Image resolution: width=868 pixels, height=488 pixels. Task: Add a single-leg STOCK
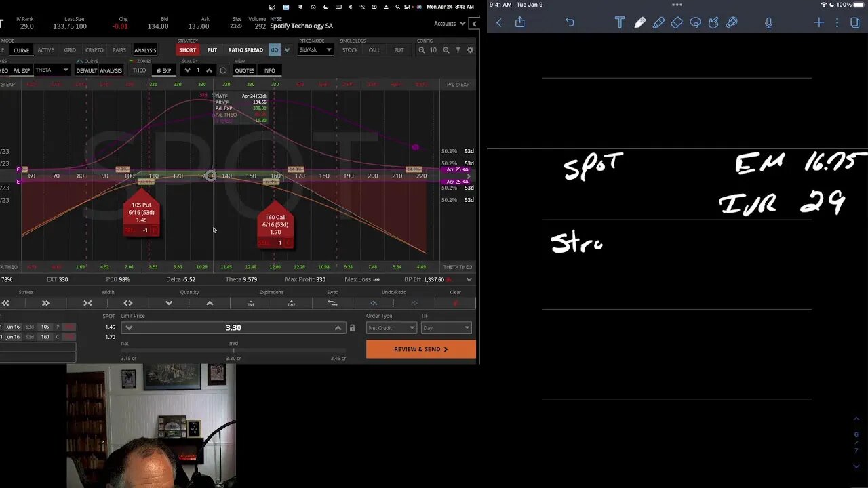350,50
